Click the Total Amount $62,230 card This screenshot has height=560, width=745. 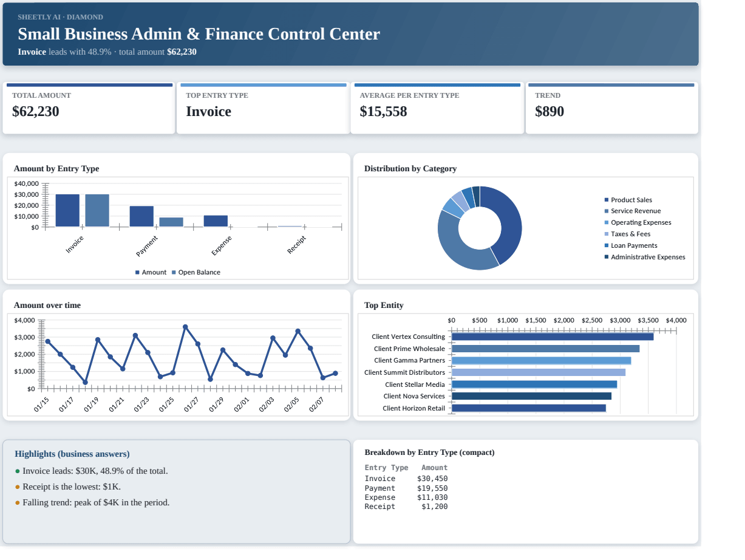tap(89, 108)
